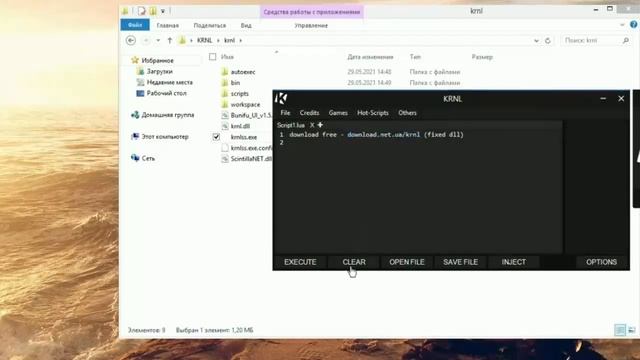The width and height of the screenshot is (640, 360).
Task: Select the Script1.lua tab
Action: (291, 125)
